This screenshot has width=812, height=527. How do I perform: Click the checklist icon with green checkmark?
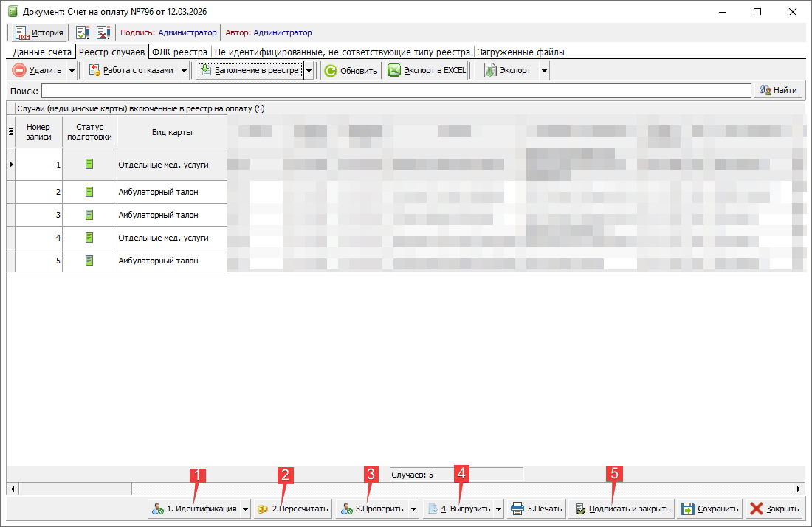pos(82,32)
